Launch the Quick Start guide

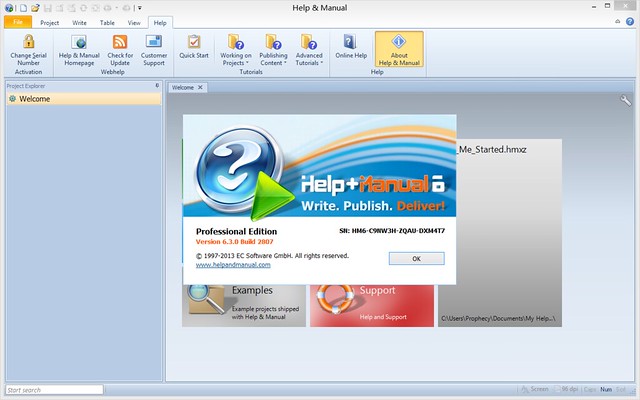tap(194, 47)
